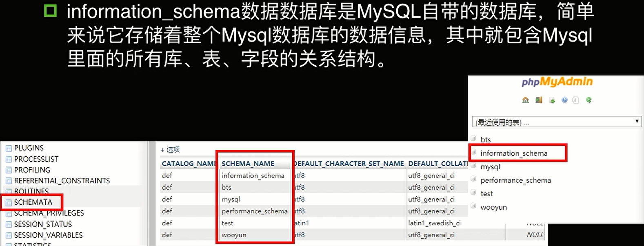
Task: Click the performance_schema cell in results table
Action: click(x=255, y=211)
